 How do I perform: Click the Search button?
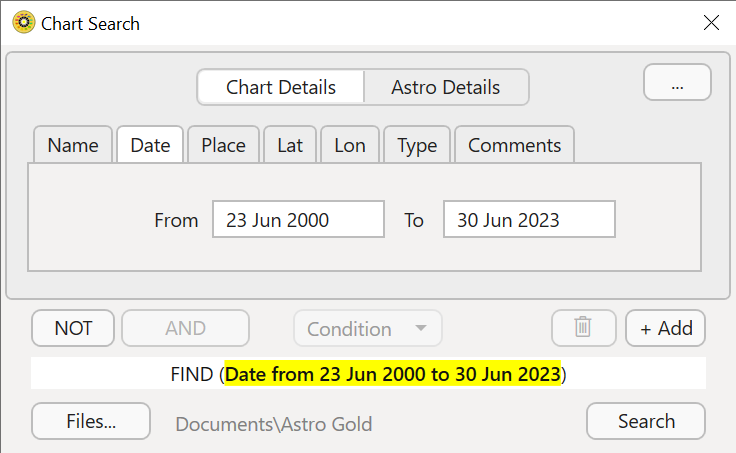click(x=646, y=421)
